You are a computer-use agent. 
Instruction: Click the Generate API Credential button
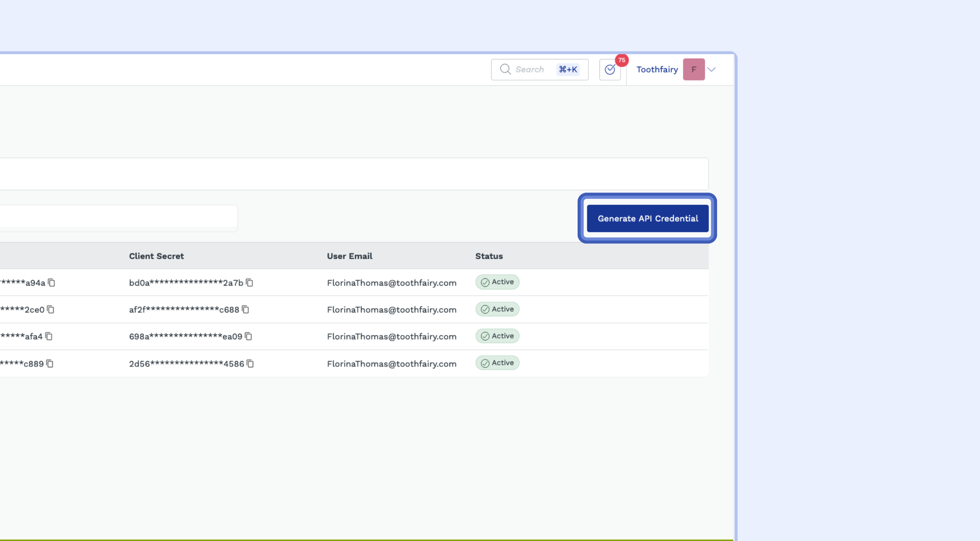648,218
